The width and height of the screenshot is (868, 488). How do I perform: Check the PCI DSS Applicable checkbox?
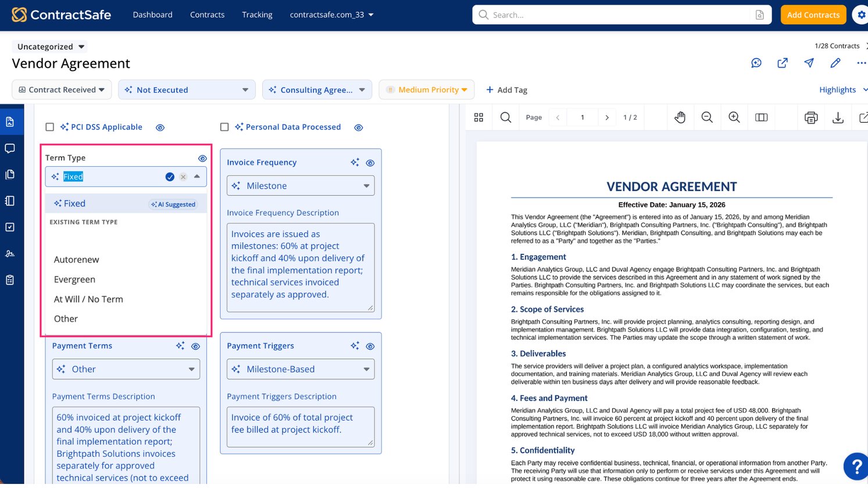(50, 127)
